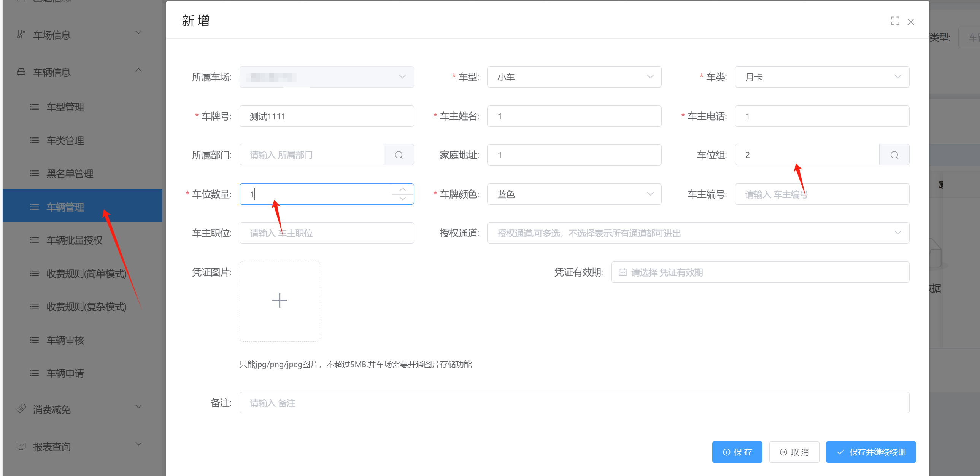Click search icon next to 所属部门 field

(x=398, y=155)
